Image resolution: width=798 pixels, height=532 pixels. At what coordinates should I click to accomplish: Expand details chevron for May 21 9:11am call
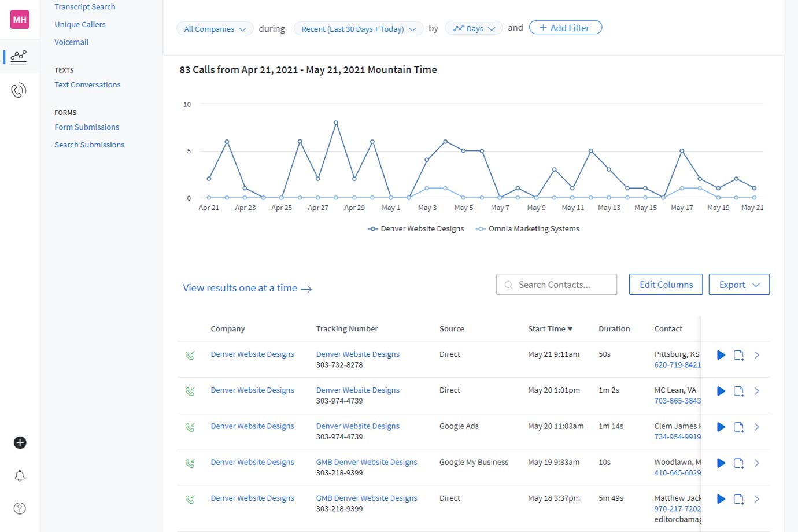[x=757, y=355]
